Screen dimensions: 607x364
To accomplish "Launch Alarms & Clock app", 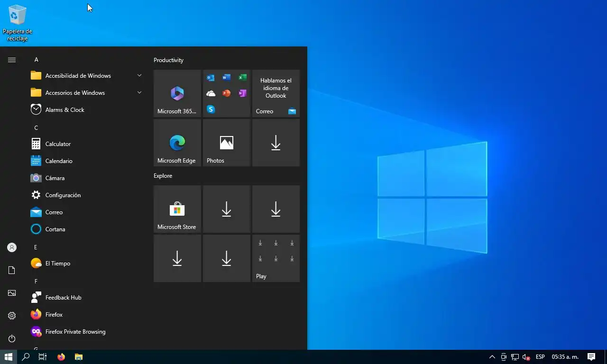I will pyautogui.click(x=87, y=109).
